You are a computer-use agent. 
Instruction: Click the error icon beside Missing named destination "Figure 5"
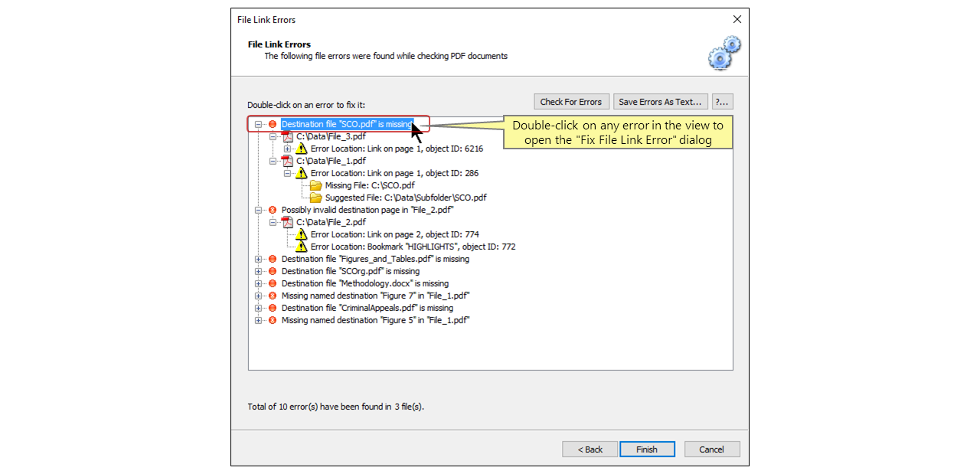[x=272, y=320]
